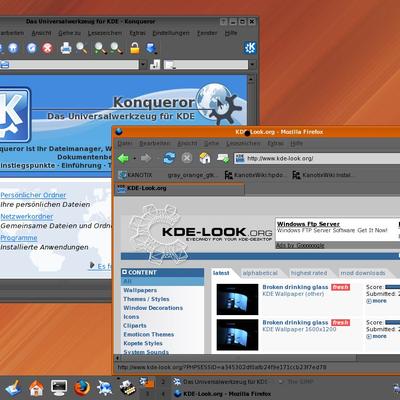Viewport: 400px width, 400px height.
Task: Click Konqueror's reload toolbar icon
Action: (31, 48)
